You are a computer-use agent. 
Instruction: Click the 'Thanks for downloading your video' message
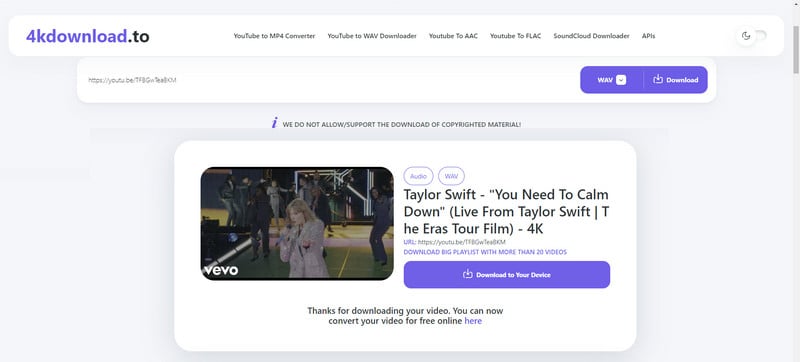[x=405, y=316]
